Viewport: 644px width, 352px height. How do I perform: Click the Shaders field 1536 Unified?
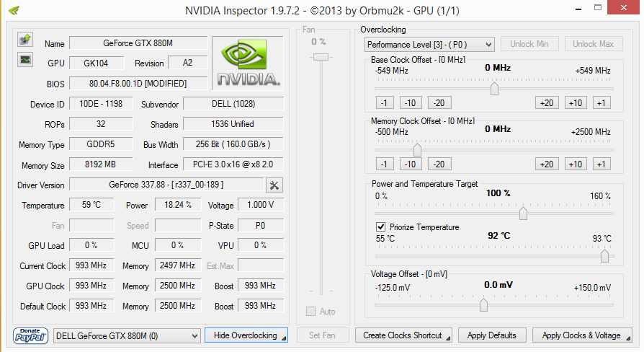[233, 124]
